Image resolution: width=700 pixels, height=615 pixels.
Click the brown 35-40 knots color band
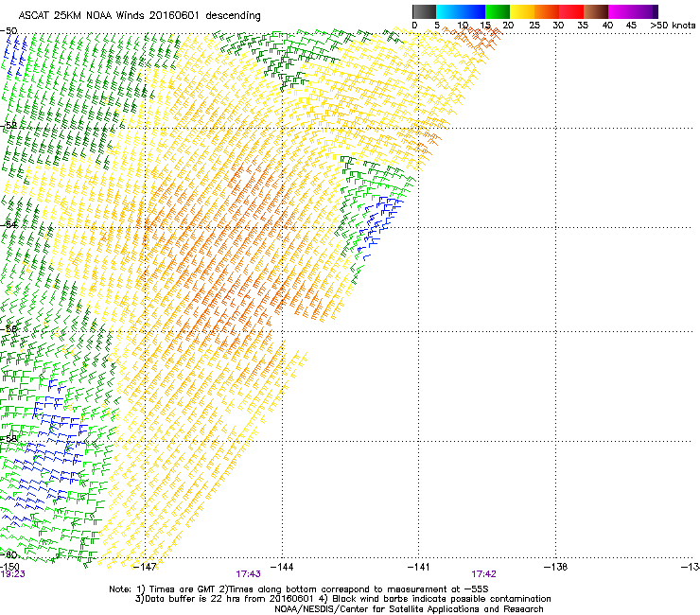[596, 11]
